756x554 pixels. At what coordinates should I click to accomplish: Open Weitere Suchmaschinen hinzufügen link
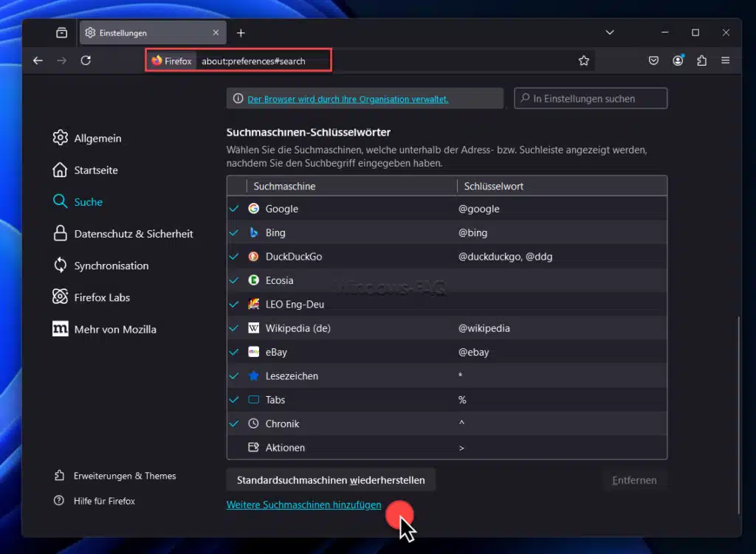pyautogui.click(x=303, y=505)
